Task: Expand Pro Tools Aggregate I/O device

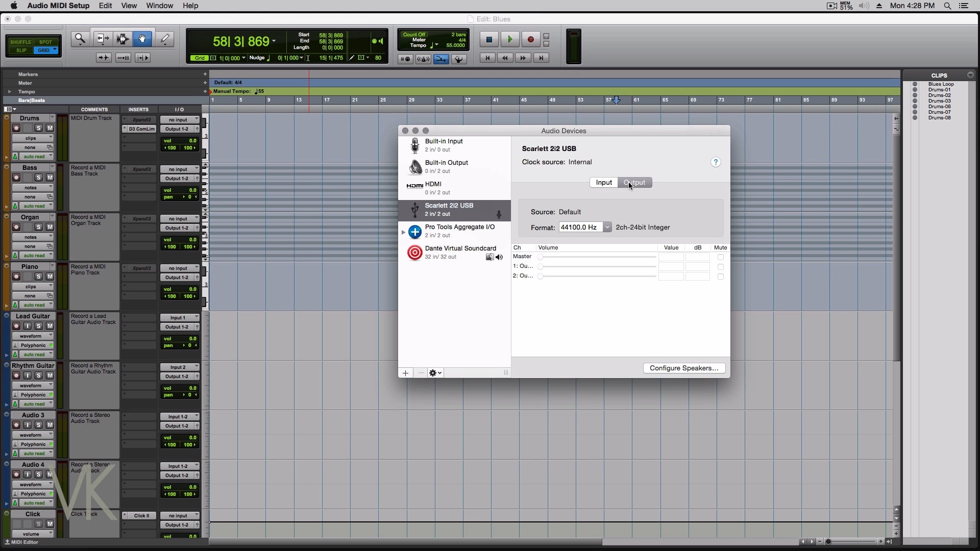Action: click(403, 232)
